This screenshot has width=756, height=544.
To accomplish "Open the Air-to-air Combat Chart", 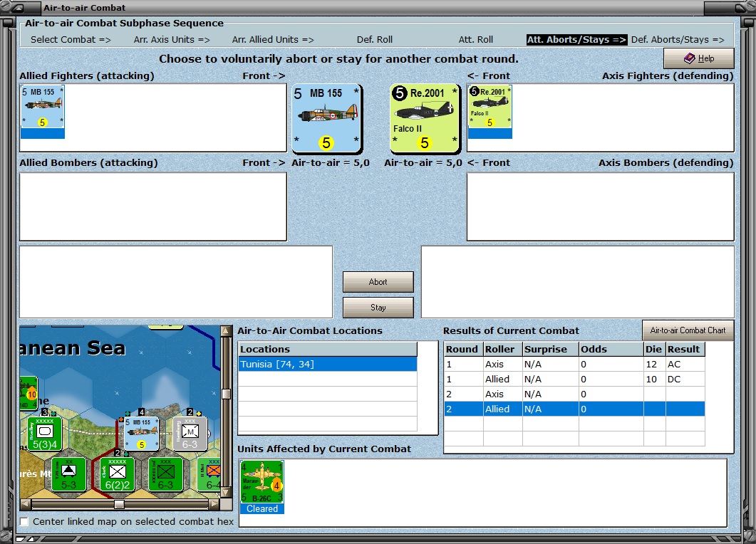I will (688, 330).
